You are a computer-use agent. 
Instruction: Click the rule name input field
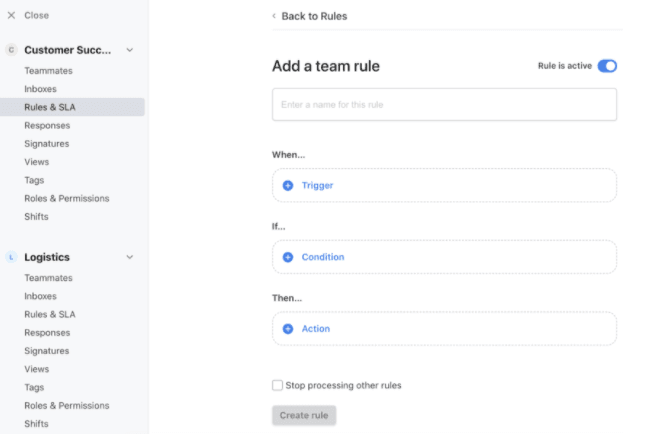click(444, 104)
